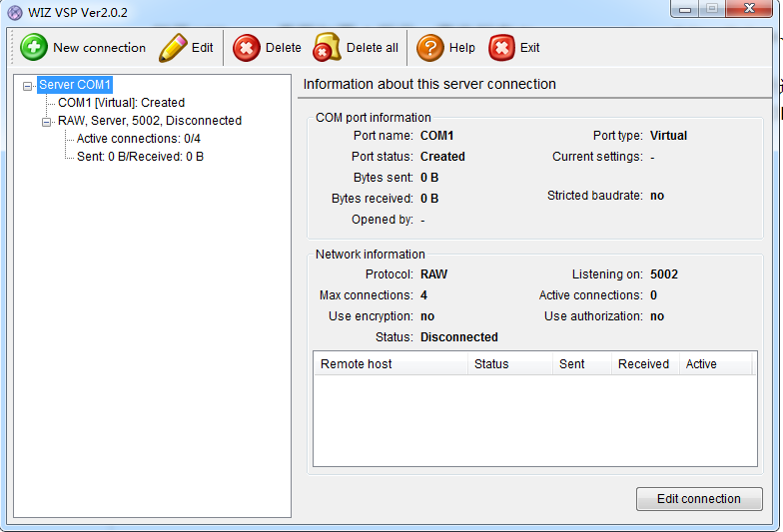Click the Port status value Created
Viewport: 783px width, 532px height.
(442, 157)
